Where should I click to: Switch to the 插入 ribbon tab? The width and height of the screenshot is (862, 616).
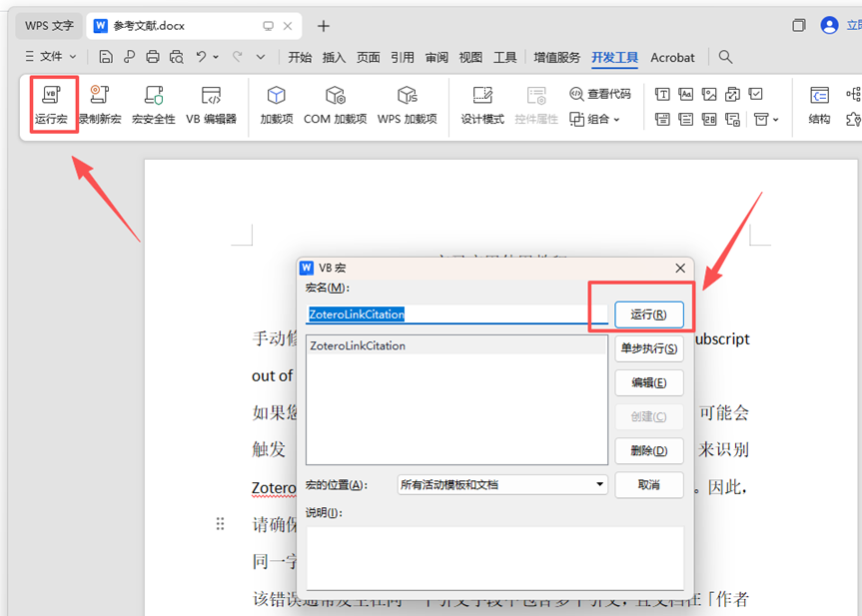(334, 57)
